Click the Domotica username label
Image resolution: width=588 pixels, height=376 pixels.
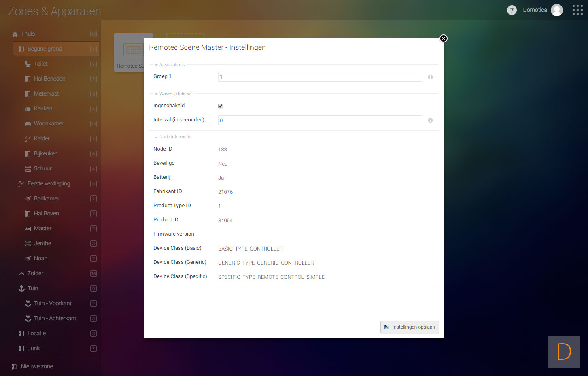coord(535,10)
